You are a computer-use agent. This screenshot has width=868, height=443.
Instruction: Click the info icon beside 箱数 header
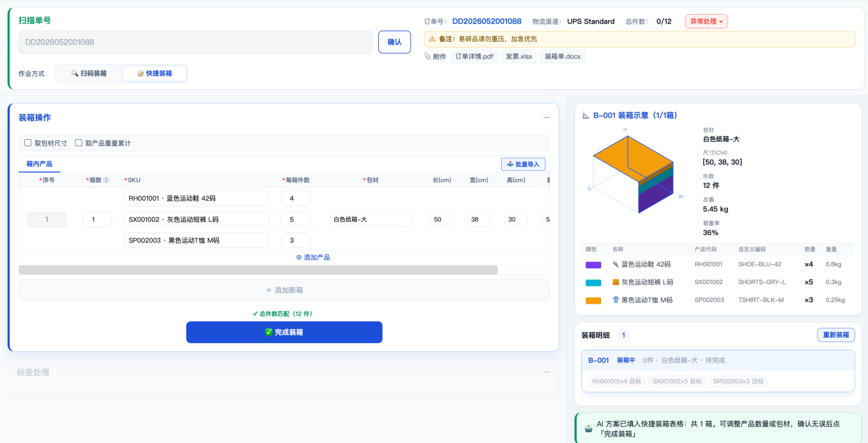(x=106, y=180)
